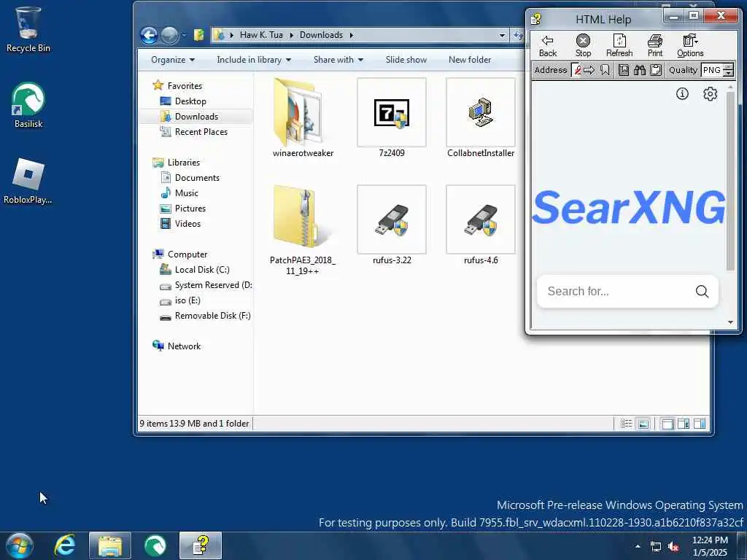Screen dimensions: 747x560
Task: Select the winaerotweaker folder
Action: (x=303, y=117)
